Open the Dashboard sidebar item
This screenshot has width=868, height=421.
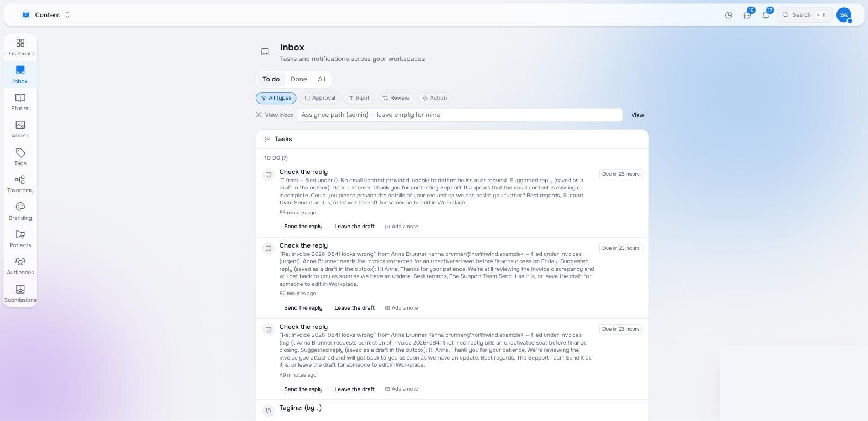click(x=20, y=48)
